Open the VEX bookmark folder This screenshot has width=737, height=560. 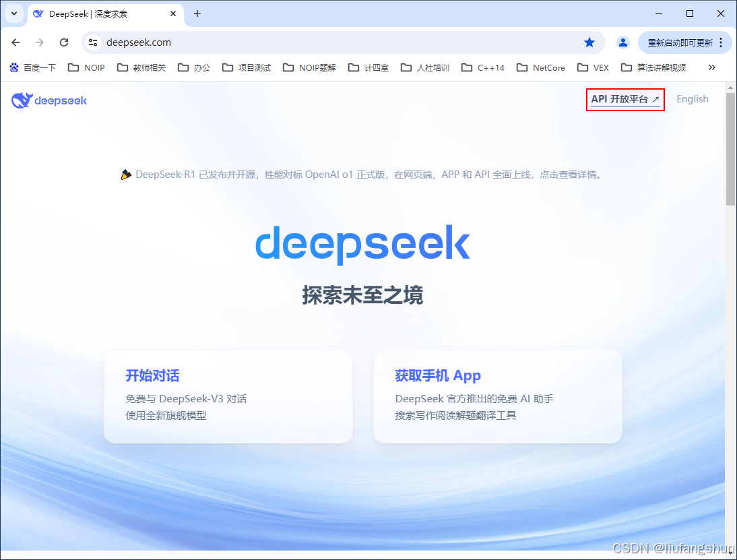594,67
